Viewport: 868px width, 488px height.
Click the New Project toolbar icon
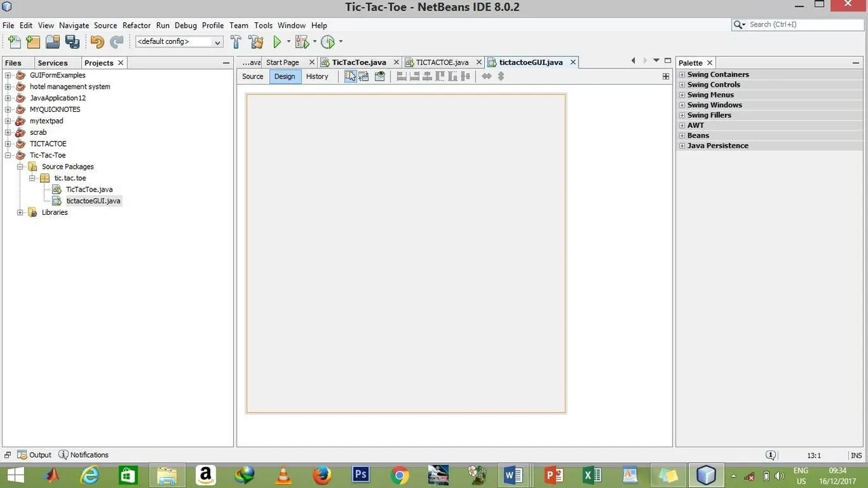pos(33,42)
